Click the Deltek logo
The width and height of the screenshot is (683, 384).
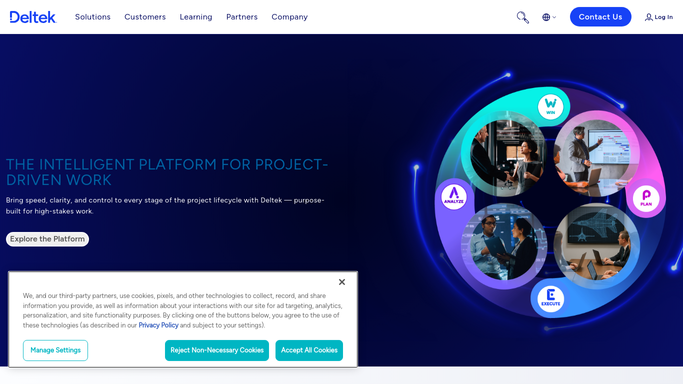(x=33, y=17)
